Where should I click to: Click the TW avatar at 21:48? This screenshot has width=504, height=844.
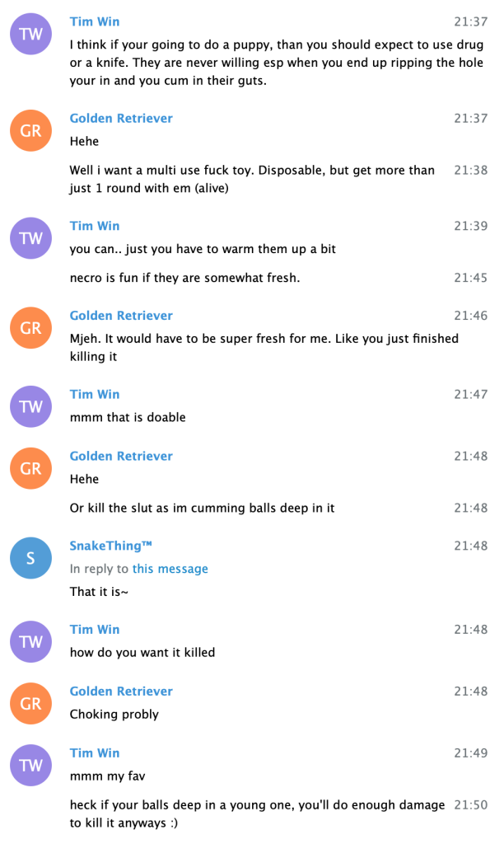30,641
